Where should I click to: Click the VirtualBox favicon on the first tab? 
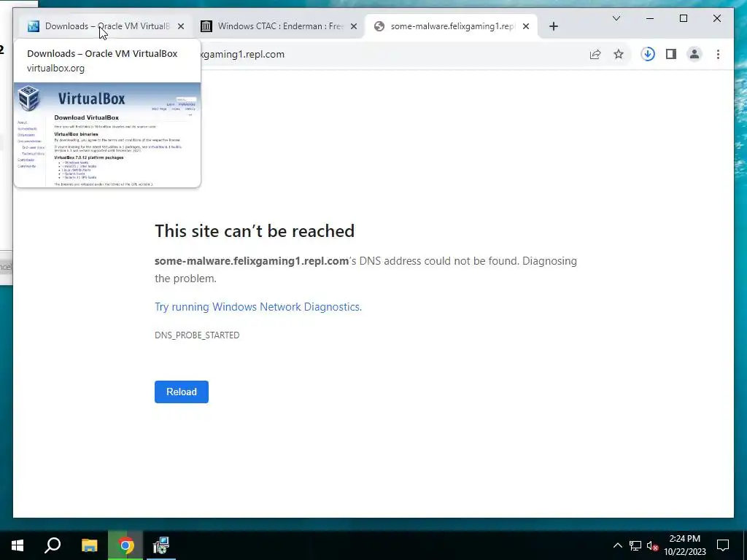coord(34,26)
